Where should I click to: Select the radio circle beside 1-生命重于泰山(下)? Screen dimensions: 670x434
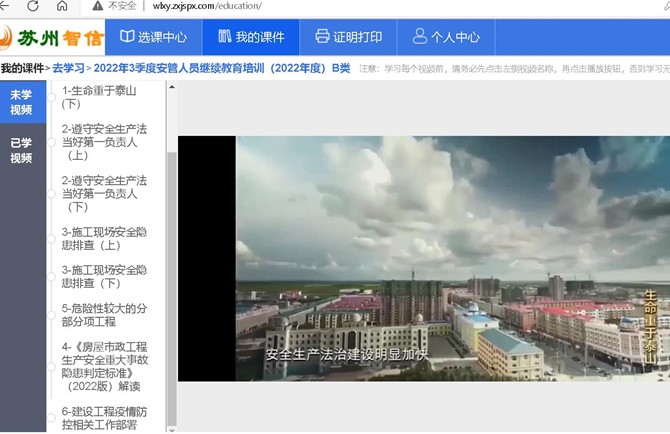pyautogui.click(x=52, y=97)
